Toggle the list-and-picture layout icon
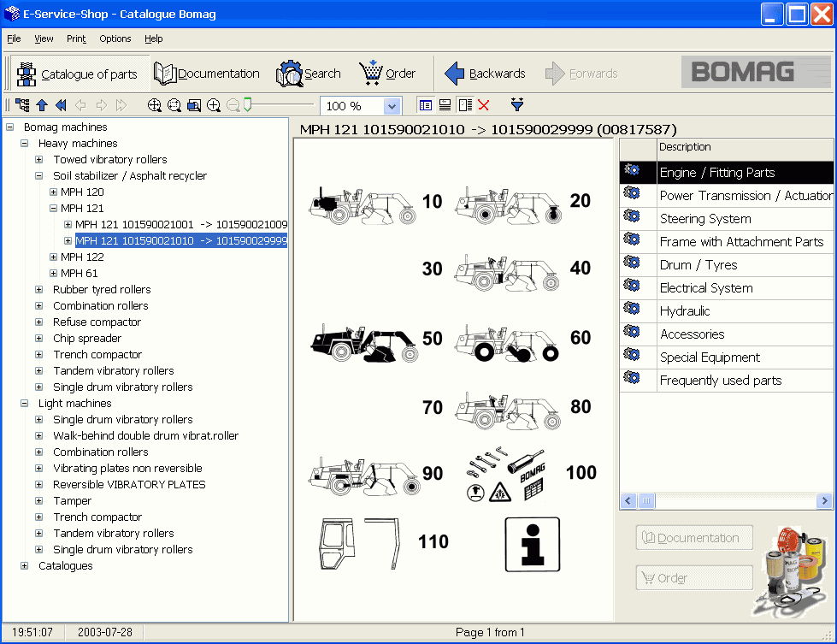Screen dimensions: 837x644 426,105
